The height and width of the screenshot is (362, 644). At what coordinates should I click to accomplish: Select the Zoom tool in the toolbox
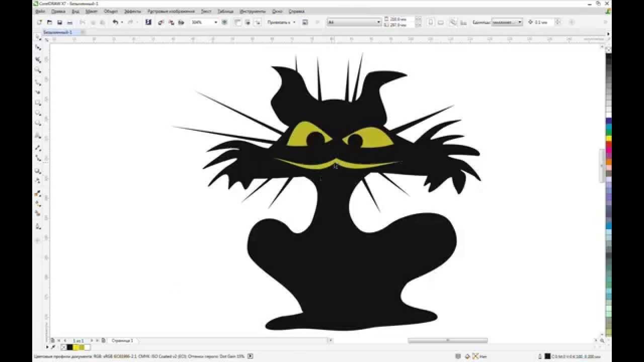(38, 70)
